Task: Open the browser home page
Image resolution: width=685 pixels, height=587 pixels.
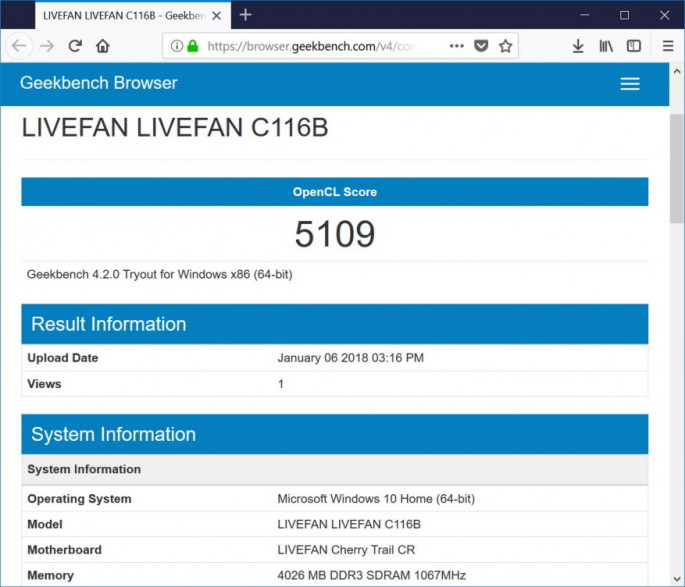Action: pos(103,45)
